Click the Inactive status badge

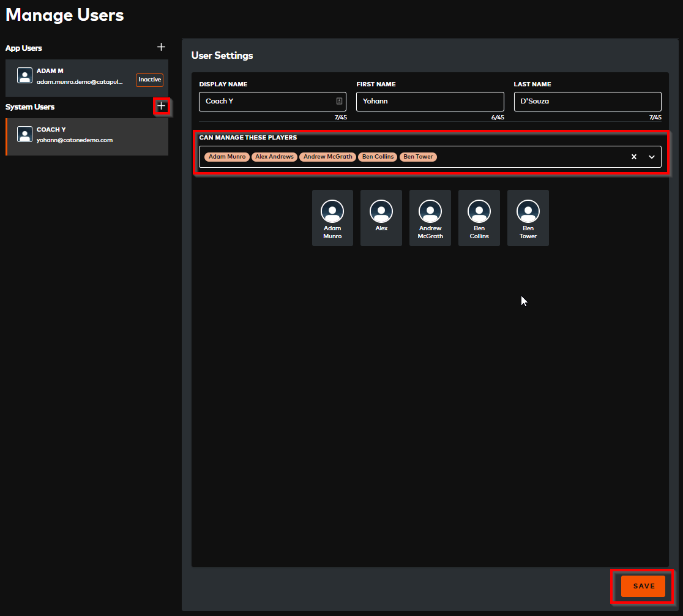(150, 80)
